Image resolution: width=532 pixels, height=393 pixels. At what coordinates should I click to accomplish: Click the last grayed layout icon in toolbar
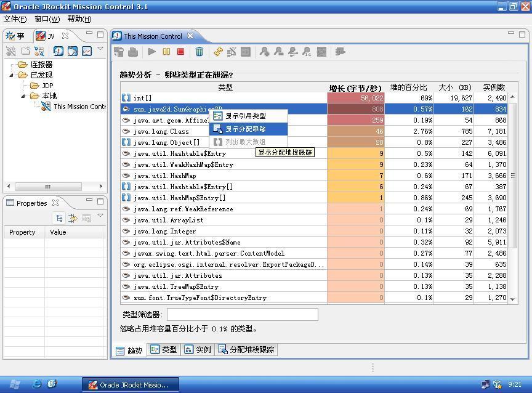point(340,52)
